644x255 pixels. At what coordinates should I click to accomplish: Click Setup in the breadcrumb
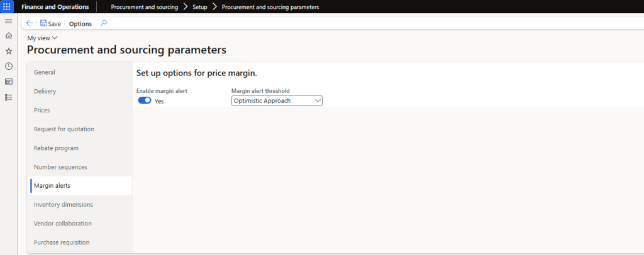[x=201, y=7]
